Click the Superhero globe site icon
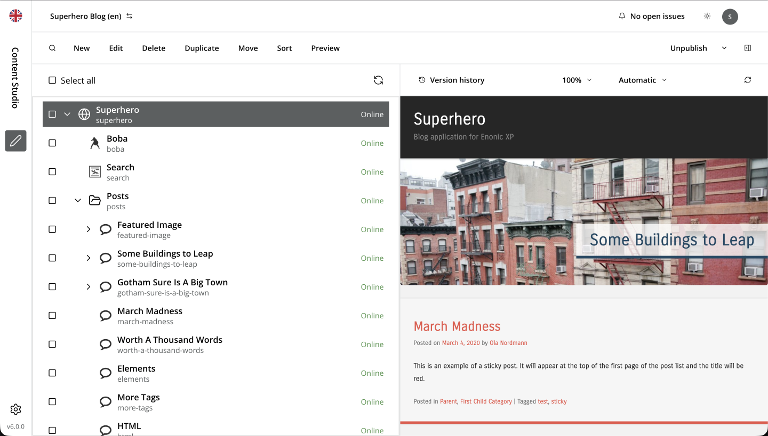 [84, 114]
